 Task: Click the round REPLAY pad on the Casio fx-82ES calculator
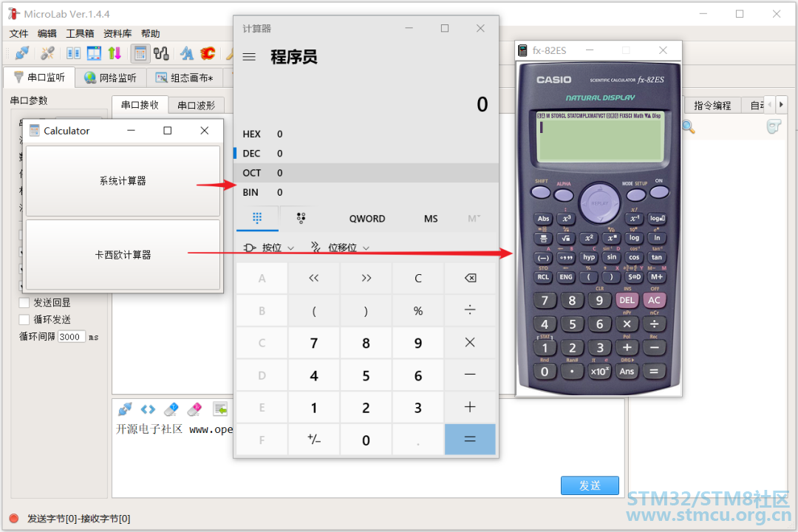click(x=599, y=203)
